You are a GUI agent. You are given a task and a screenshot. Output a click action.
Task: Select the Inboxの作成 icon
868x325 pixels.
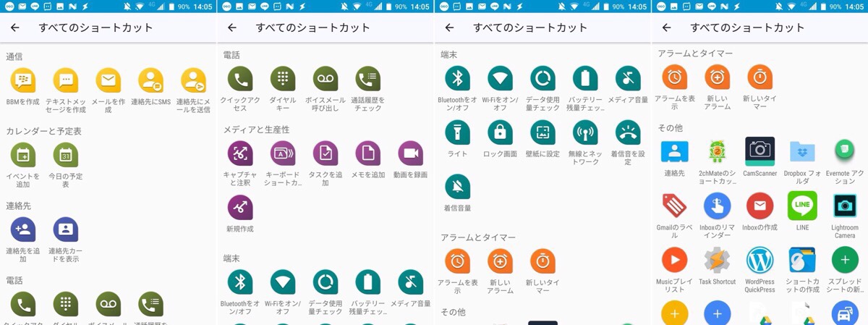pos(759,206)
